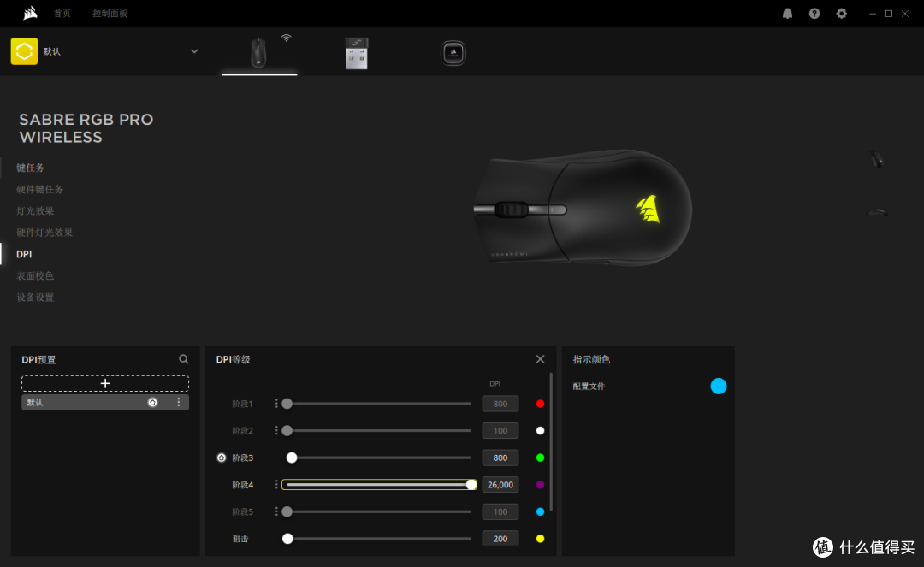Open the notifications bell
Screen dimensions: 924x567
point(787,14)
